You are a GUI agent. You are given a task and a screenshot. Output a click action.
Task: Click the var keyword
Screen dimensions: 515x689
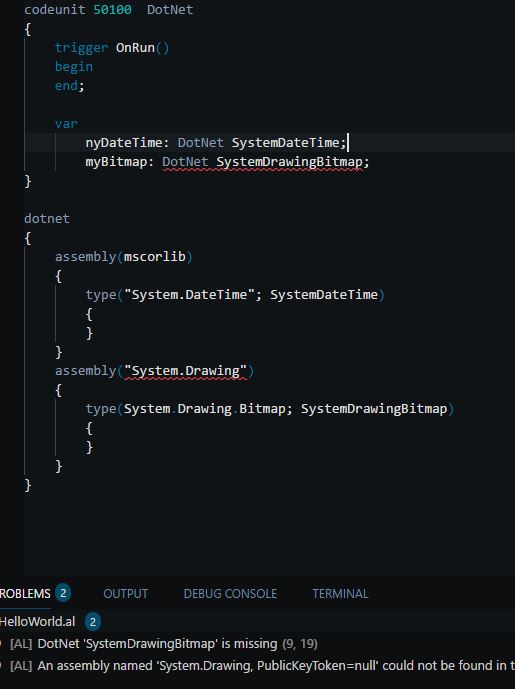click(66, 124)
